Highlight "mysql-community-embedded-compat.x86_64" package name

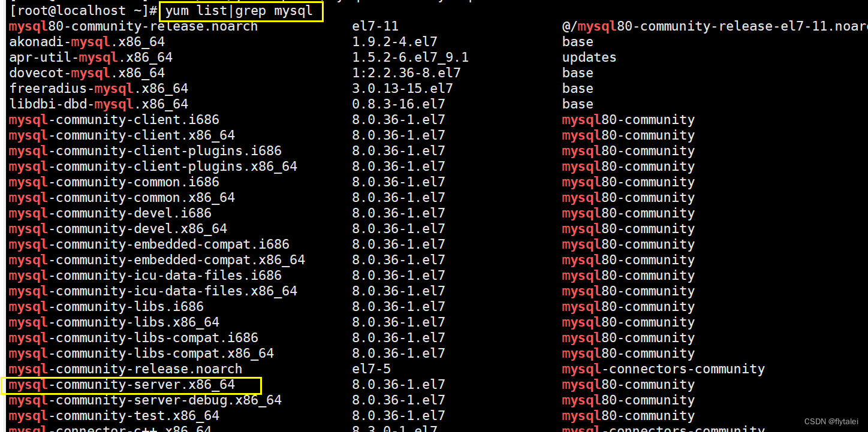pyautogui.click(x=157, y=260)
